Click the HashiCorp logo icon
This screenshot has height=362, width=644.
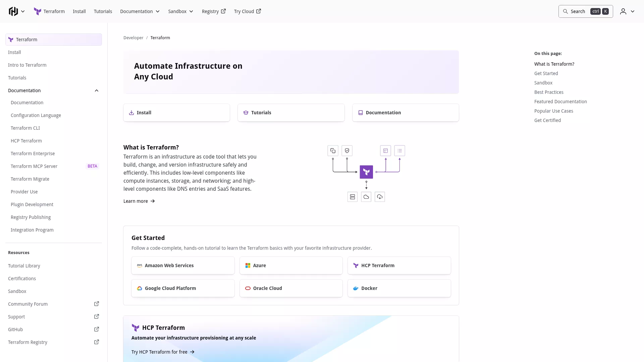click(x=13, y=11)
